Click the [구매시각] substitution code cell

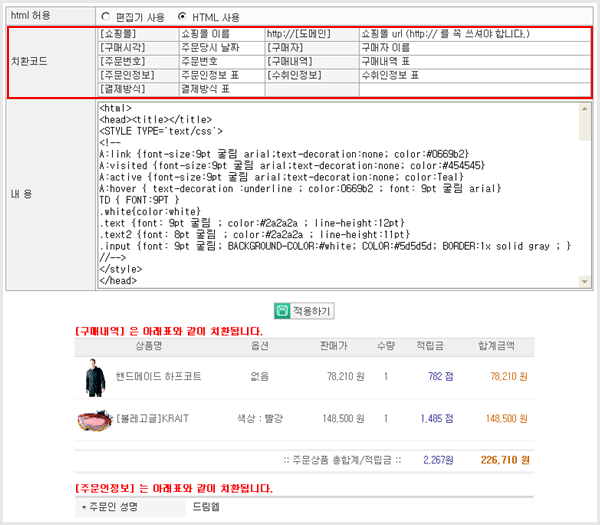tap(121, 48)
